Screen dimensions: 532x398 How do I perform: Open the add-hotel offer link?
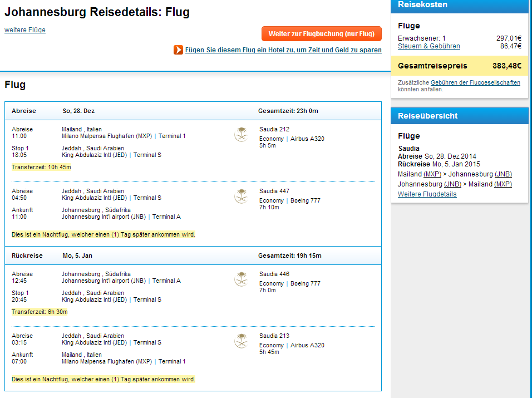283,50
